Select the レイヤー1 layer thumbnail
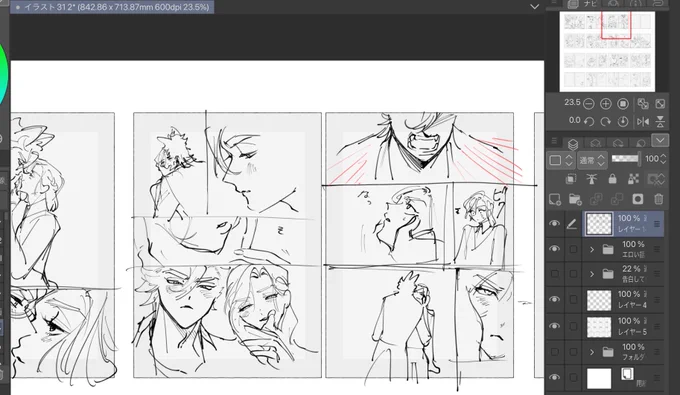This screenshot has height=395, width=680. pos(599,224)
